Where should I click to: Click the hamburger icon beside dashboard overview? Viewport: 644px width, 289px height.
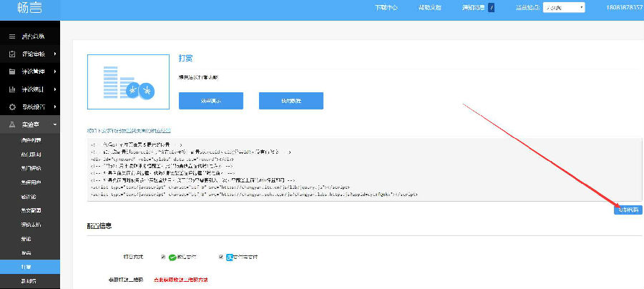pos(12,36)
